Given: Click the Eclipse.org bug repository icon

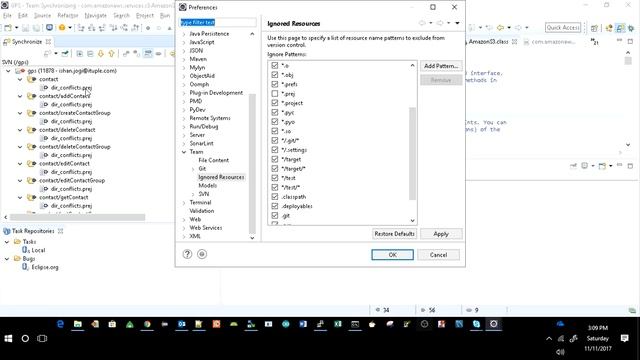Looking at the screenshot, I should [x=26, y=267].
